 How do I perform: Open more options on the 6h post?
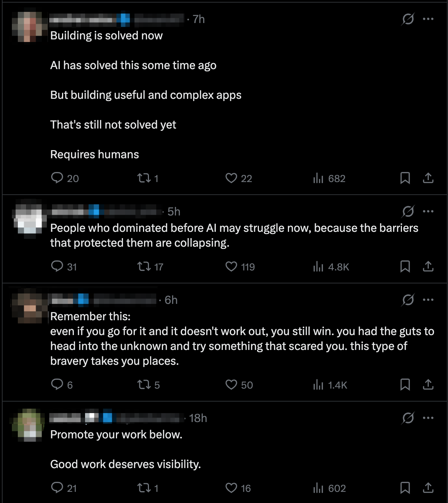(x=428, y=300)
